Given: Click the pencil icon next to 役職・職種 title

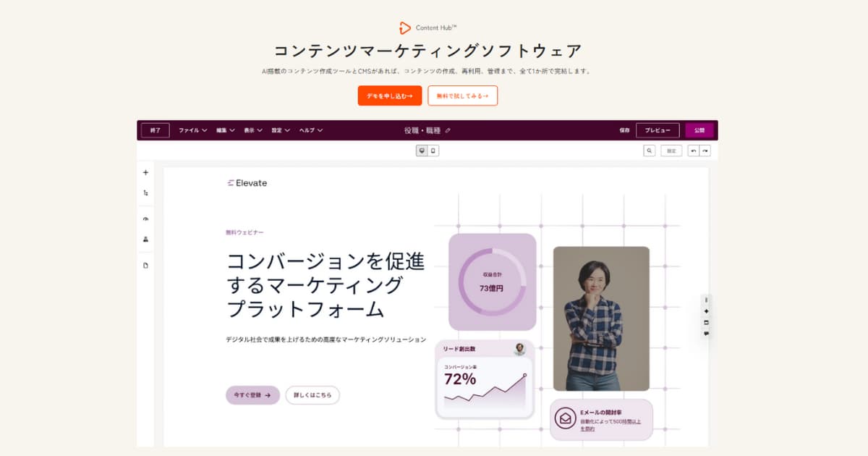Looking at the screenshot, I should pos(448,131).
